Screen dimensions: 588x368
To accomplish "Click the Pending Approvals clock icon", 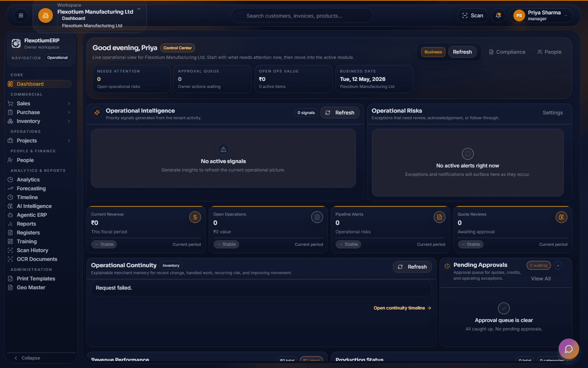I will (447, 266).
